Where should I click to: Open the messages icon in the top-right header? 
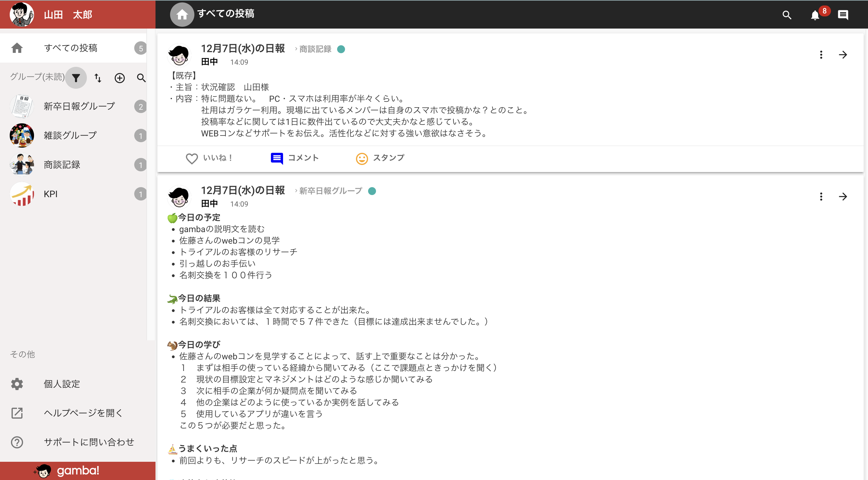843,15
